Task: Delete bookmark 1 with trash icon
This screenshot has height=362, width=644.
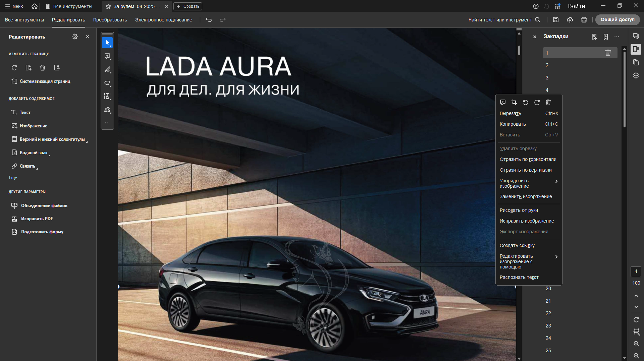Action: tap(608, 53)
